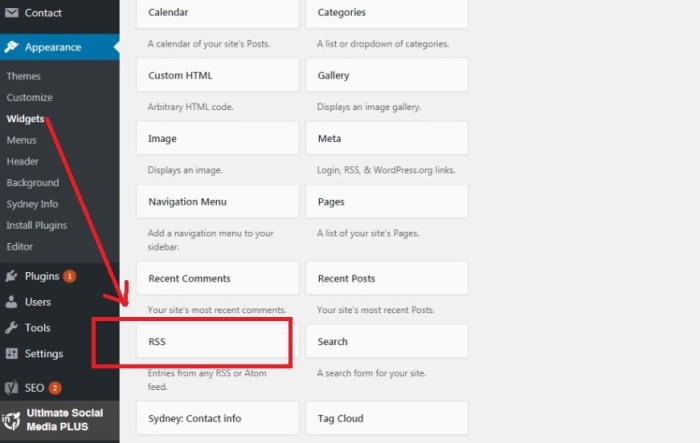This screenshot has width=700, height=443.
Task: Click text 'A list or dropdown of categories.'
Action: [383, 44]
